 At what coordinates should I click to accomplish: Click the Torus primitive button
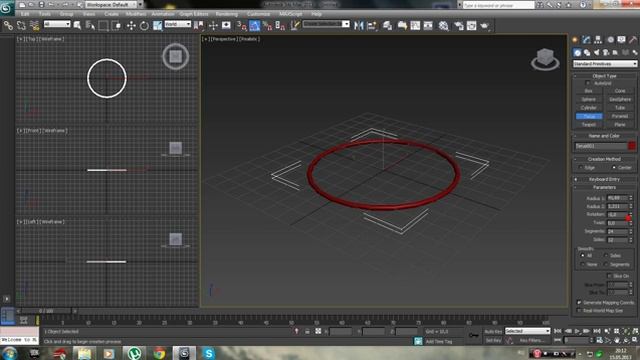pos(589,116)
